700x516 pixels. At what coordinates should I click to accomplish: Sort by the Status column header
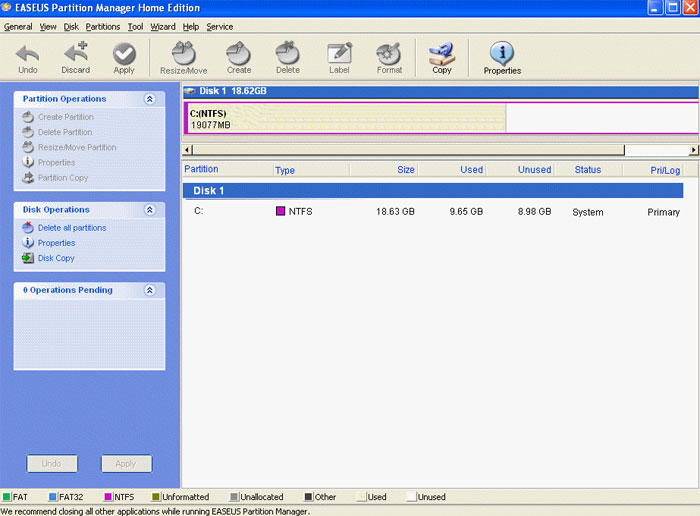point(588,170)
